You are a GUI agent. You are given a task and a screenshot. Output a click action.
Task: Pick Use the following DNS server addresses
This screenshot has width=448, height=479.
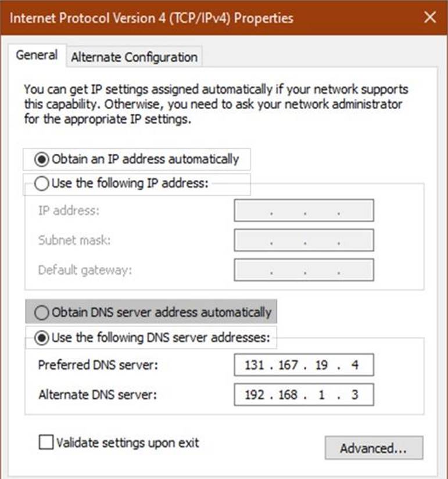pyautogui.click(x=42, y=338)
